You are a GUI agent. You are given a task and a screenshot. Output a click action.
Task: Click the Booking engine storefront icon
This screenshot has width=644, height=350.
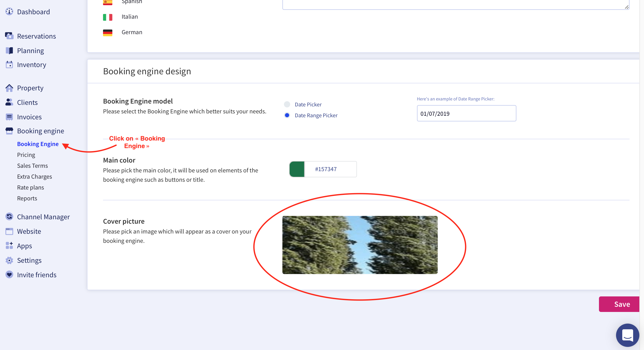click(x=9, y=131)
